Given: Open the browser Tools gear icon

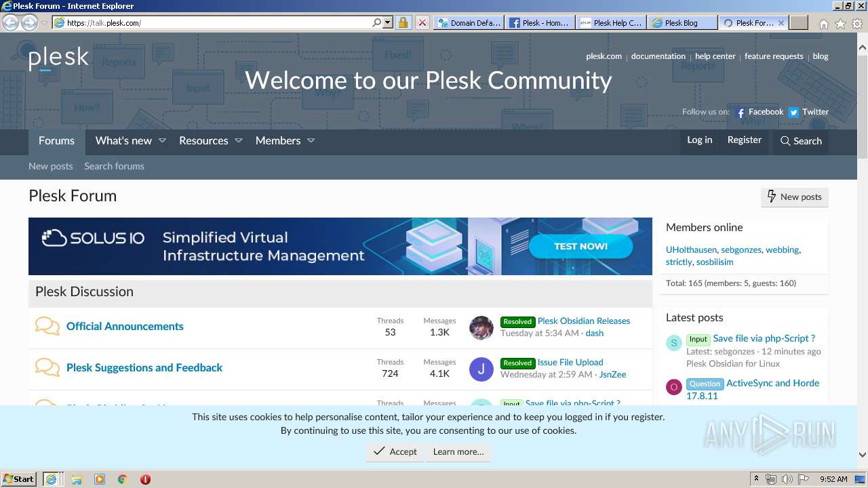Looking at the screenshot, I should (856, 23).
